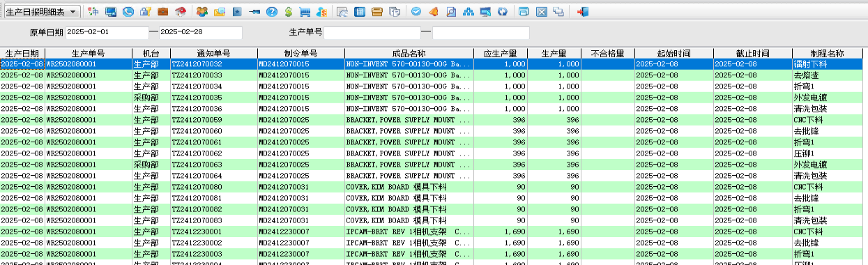Sort by the 应生产量 column header

pos(500,53)
